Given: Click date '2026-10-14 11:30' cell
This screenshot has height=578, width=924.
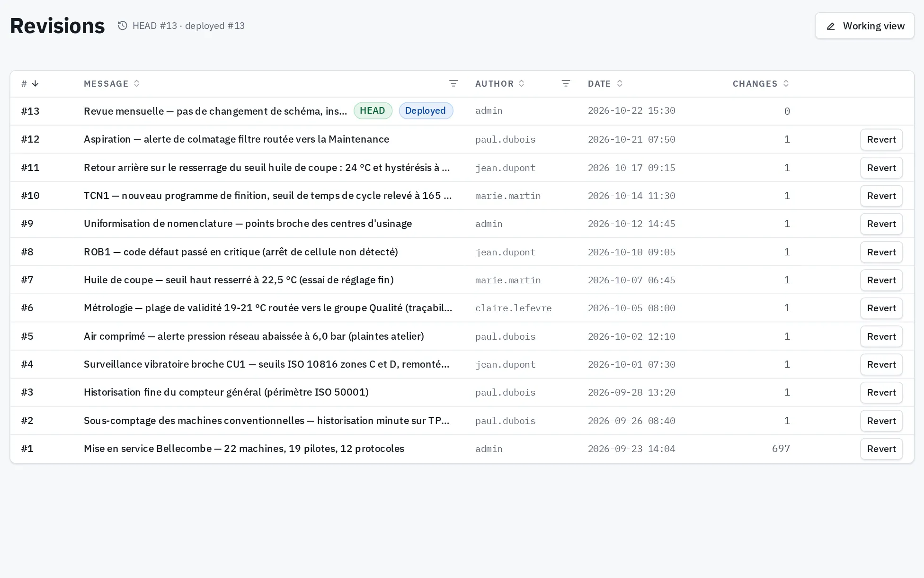Looking at the screenshot, I should coord(631,196).
